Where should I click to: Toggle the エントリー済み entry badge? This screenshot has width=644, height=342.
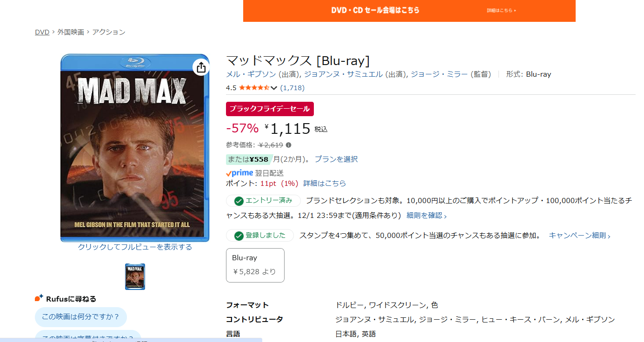coord(263,201)
